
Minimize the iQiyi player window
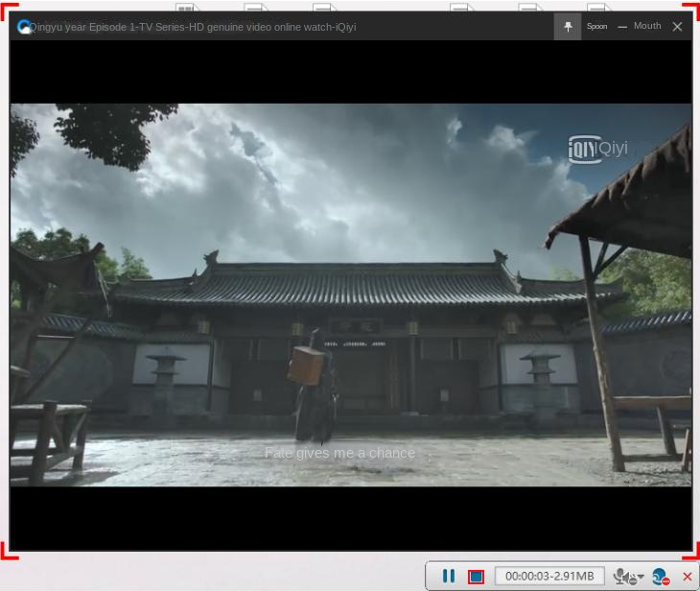(622, 27)
